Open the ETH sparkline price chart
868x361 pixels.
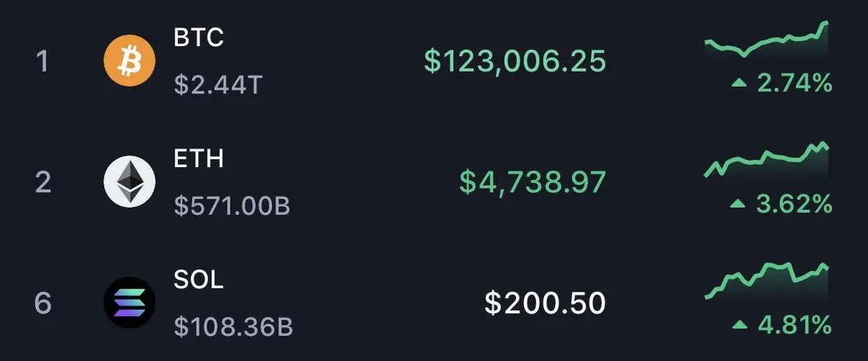767,160
